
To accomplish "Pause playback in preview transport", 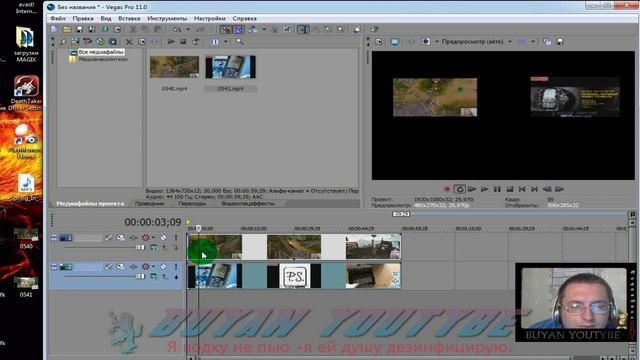I will 497,189.
